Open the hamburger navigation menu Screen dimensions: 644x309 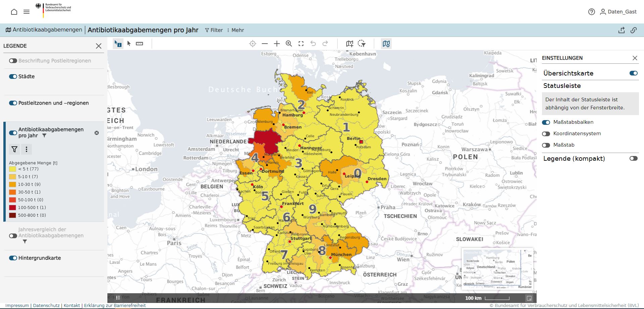pos(27,12)
